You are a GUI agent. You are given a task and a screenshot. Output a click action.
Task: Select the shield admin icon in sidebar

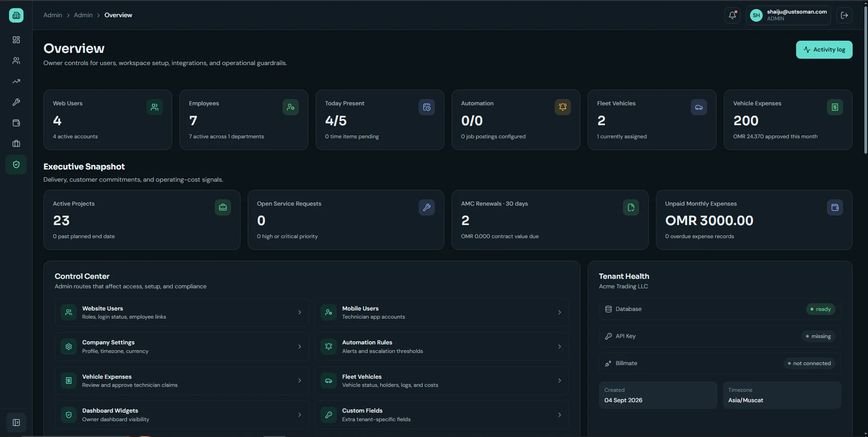[x=16, y=164]
